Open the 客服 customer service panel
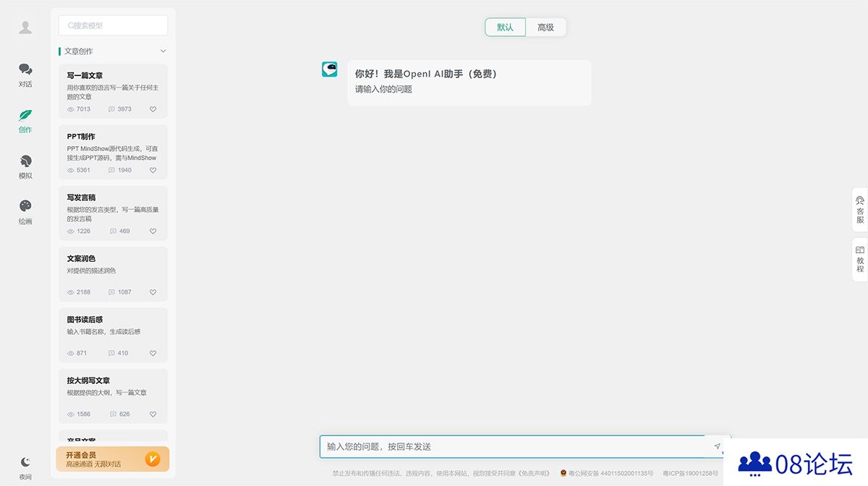The image size is (868, 486). click(x=860, y=210)
